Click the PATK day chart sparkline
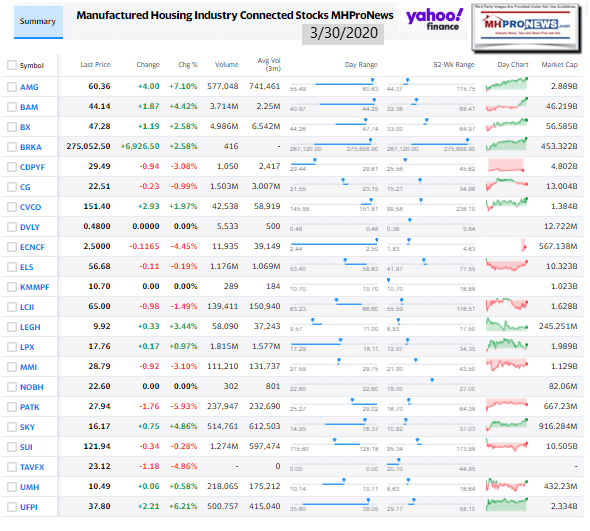 pos(506,405)
